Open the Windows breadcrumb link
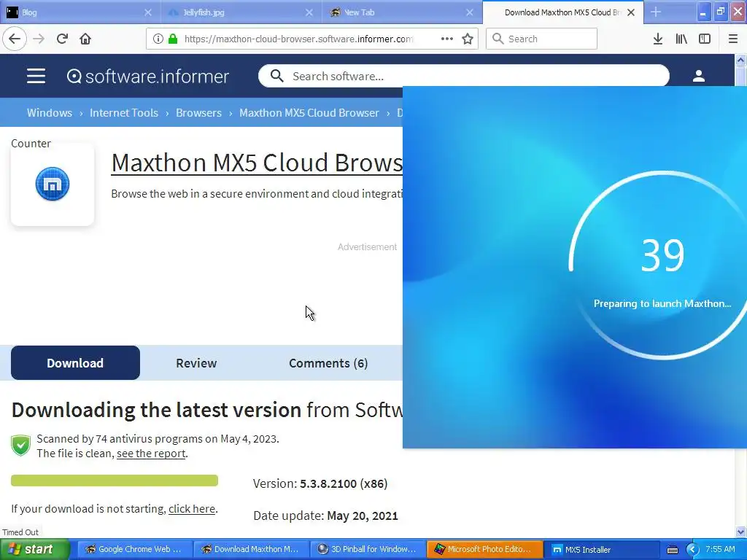 click(50, 113)
